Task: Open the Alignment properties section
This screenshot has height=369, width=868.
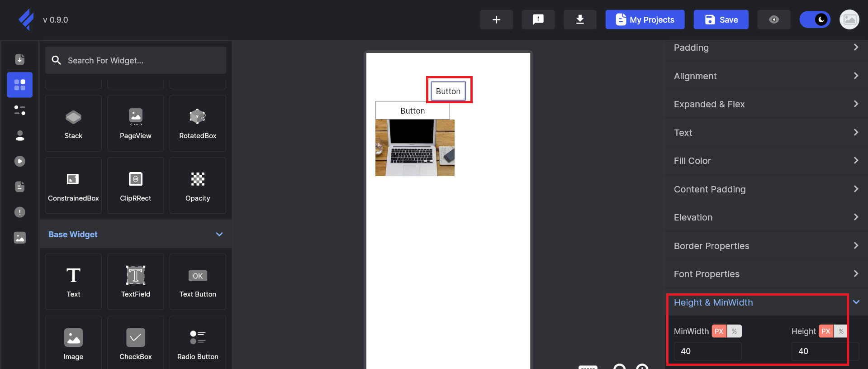Action: tap(764, 76)
